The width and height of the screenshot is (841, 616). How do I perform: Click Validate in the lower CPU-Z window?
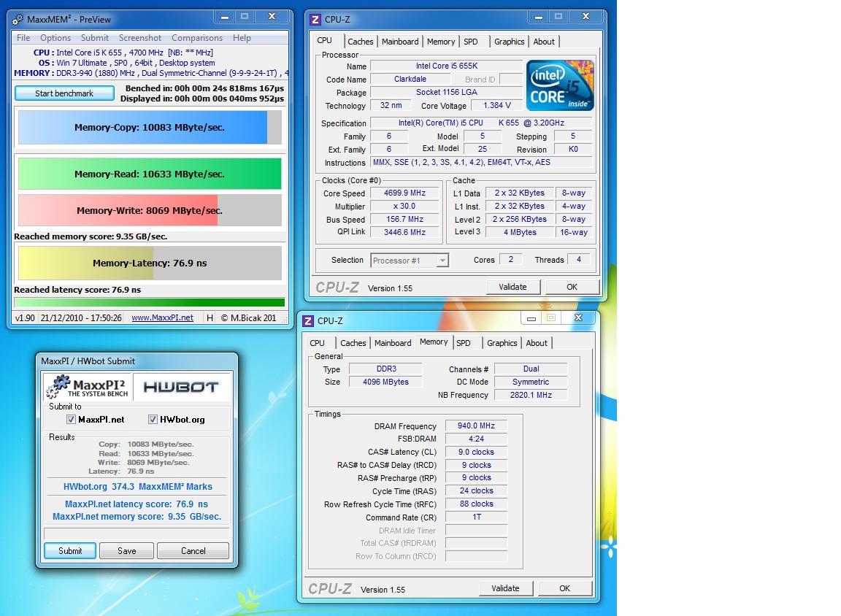pos(505,588)
